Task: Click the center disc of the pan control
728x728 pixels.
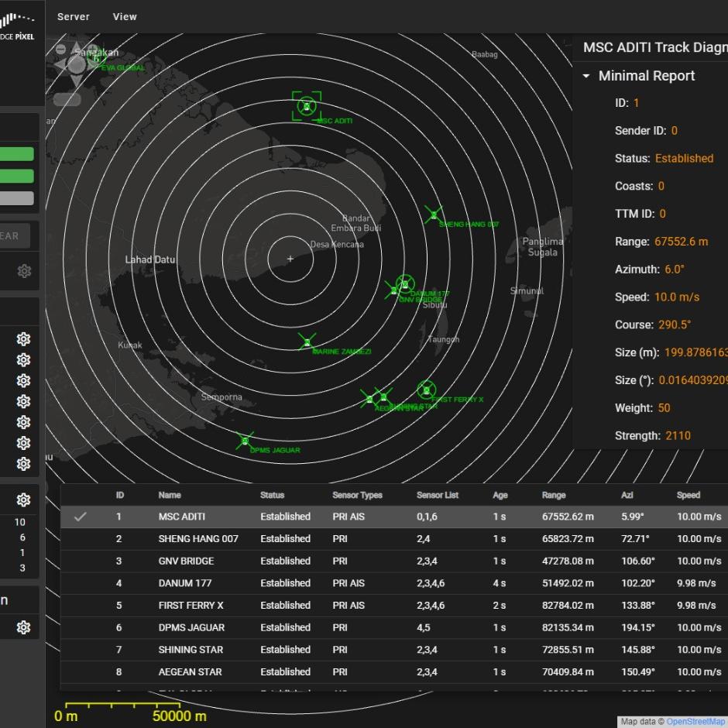Action: click(x=77, y=64)
